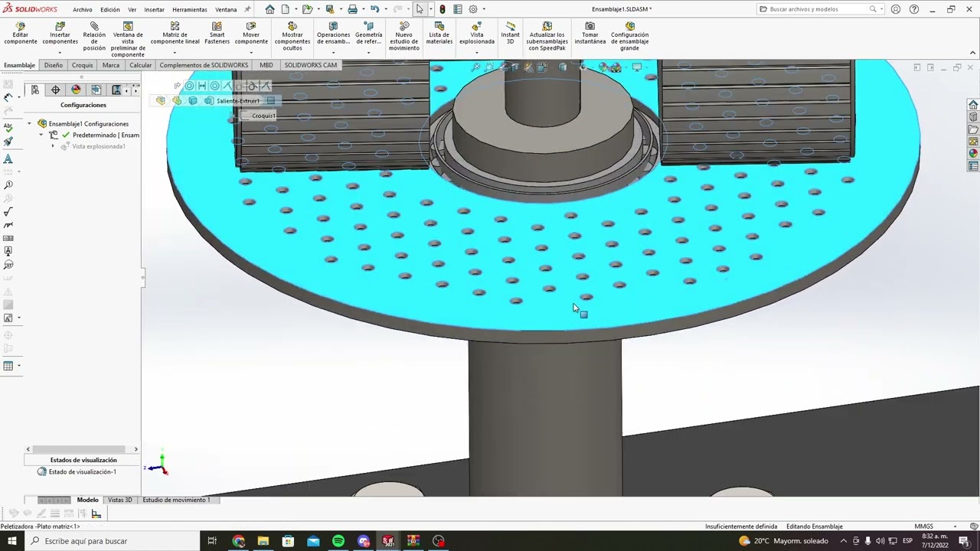Select the Mover componente tool

point(251,34)
